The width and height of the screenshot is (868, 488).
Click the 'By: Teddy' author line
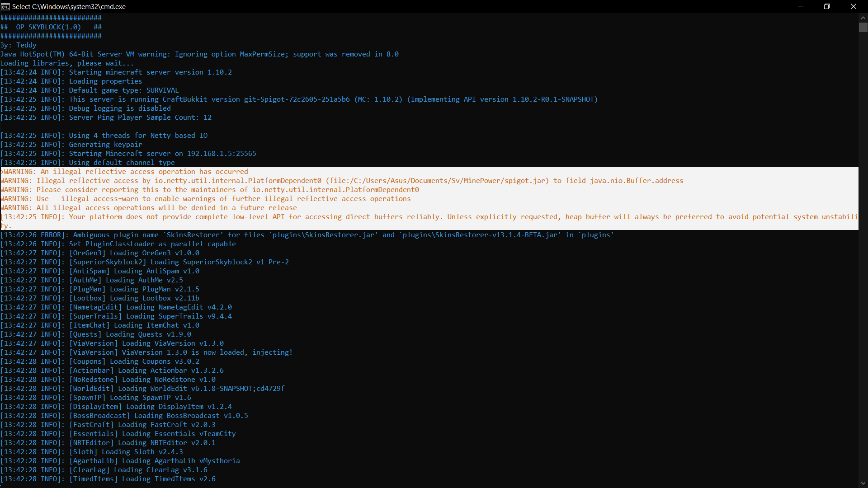pyautogui.click(x=19, y=45)
